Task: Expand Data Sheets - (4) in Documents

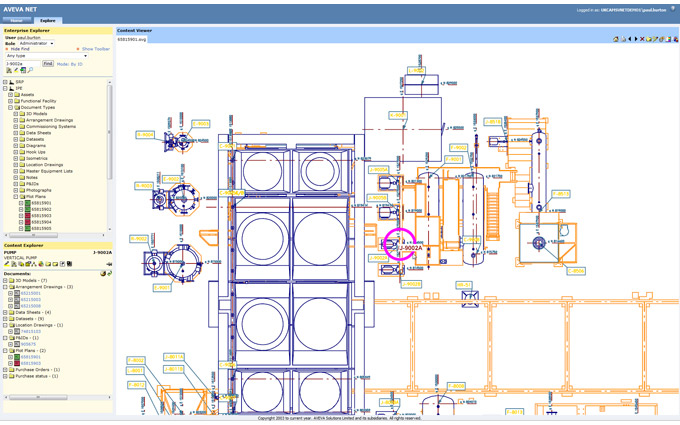Action: coord(5,312)
